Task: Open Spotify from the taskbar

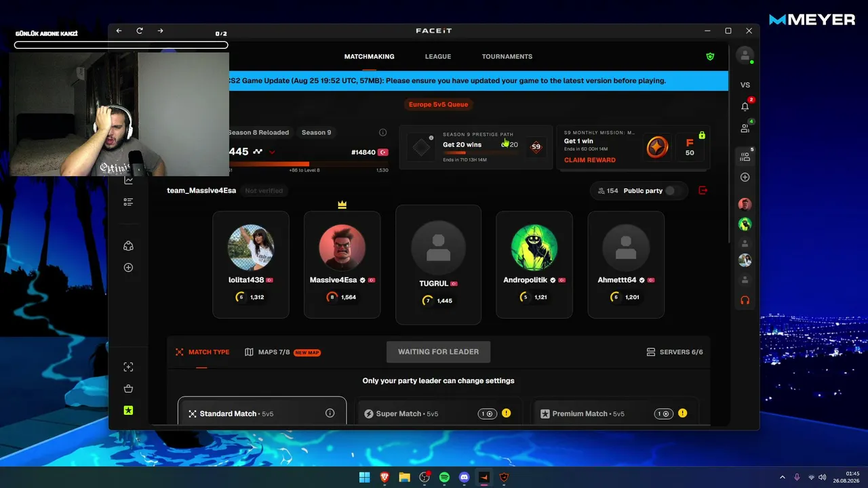Action: pos(444,477)
